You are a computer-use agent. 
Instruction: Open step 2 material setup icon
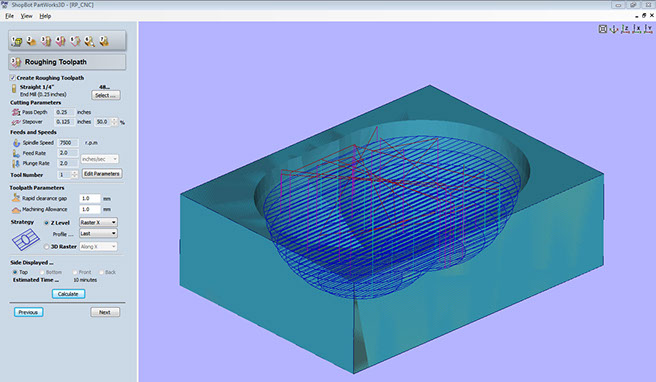click(31, 41)
